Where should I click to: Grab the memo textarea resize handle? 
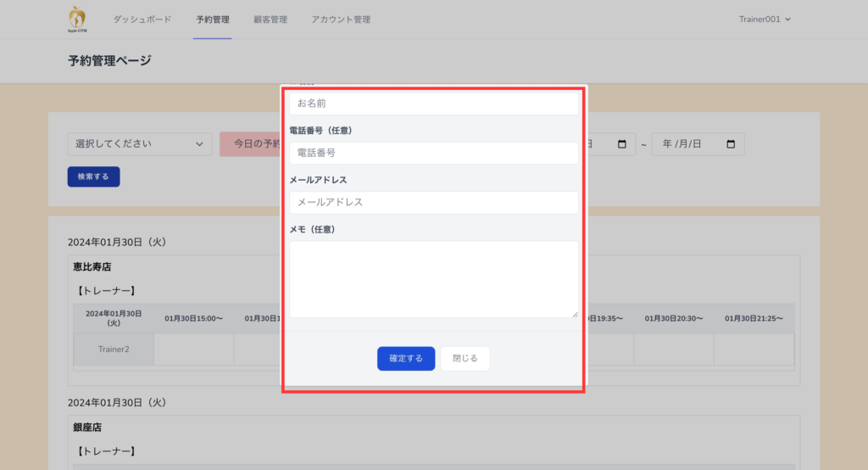point(575,314)
